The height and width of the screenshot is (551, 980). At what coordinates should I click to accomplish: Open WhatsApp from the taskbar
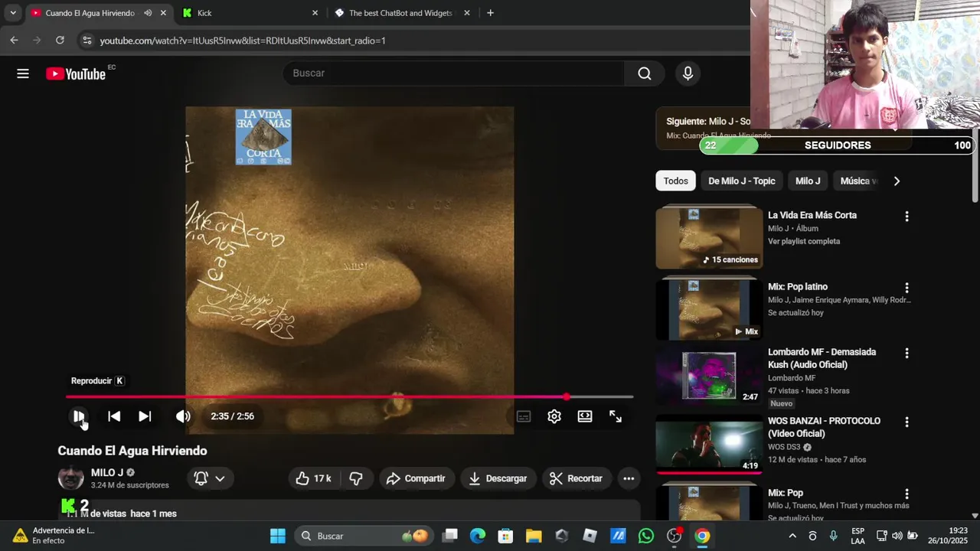646,536
